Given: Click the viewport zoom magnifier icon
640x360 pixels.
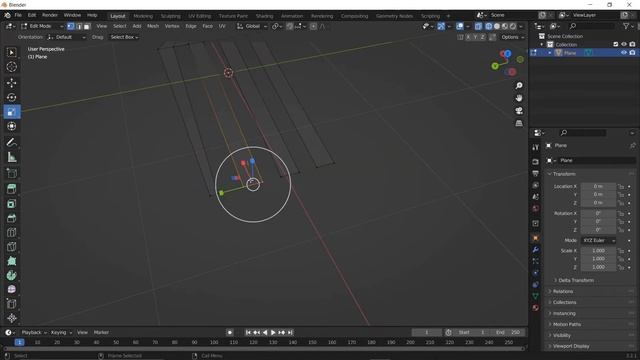Looking at the screenshot, I should [x=519, y=86].
